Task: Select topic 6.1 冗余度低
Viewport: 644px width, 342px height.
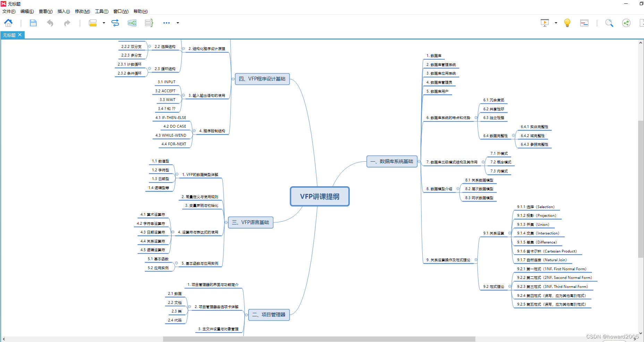Action: [494, 100]
